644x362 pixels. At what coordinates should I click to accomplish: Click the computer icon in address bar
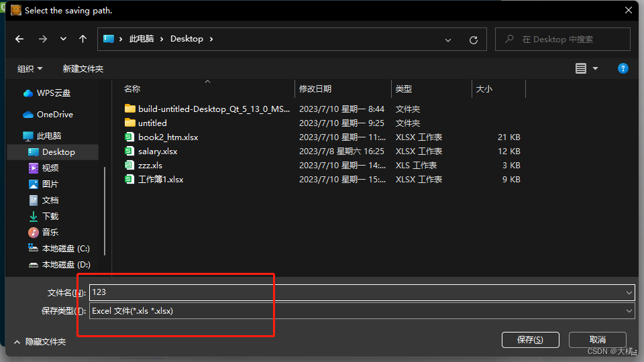pyautogui.click(x=109, y=39)
